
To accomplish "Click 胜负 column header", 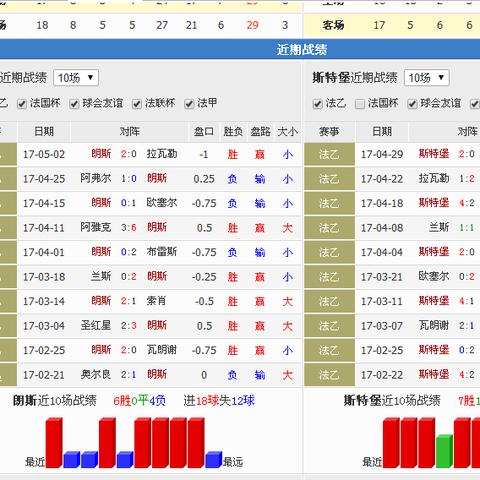I will pyautogui.click(x=233, y=132).
